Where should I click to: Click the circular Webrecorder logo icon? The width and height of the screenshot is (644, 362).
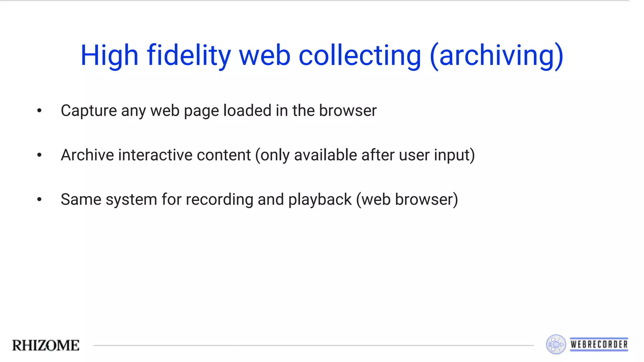click(556, 344)
